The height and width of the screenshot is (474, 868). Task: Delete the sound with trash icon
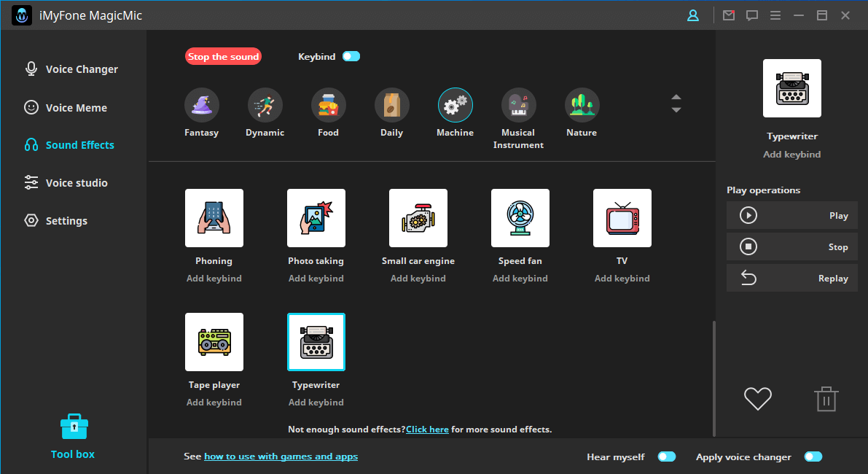(826, 399)
